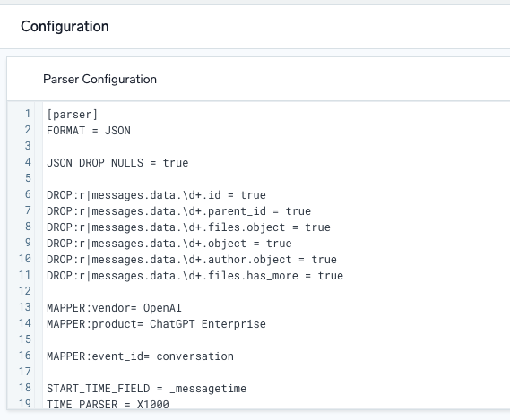
Task: Click the JSON_DROP_NULLS = true line
Action: [x=117, y=163]
